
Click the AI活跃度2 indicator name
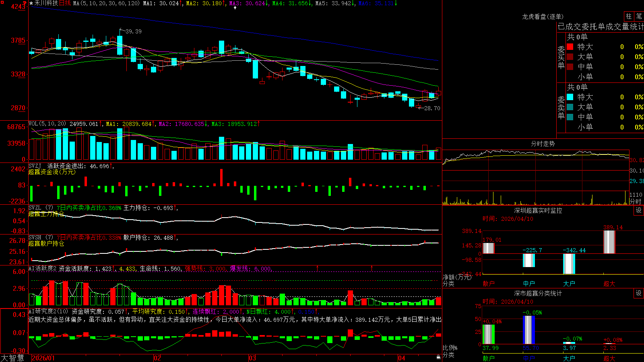[x=42, y=268]
